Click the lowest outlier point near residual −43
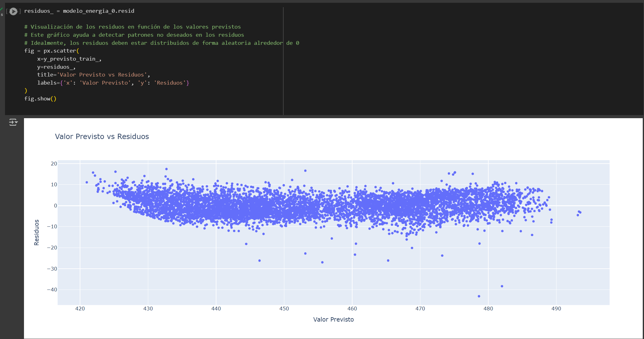Image resolution: width=644 pixels, height=339 pixels. 479,296
